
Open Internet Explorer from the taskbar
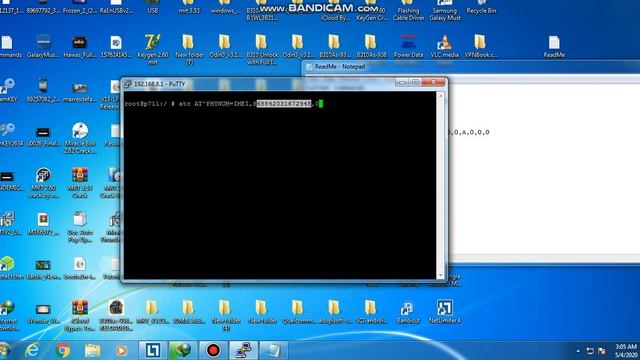(32, 350)
